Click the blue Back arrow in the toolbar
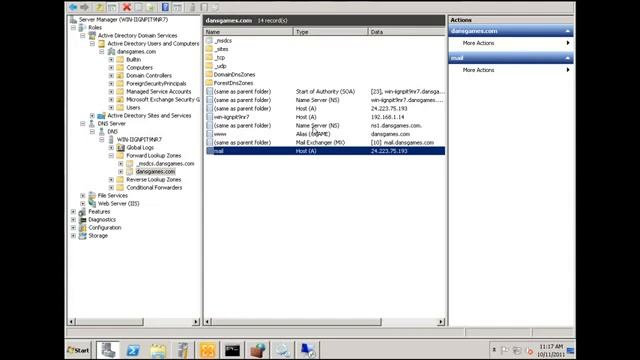 (x=73, y=7)
